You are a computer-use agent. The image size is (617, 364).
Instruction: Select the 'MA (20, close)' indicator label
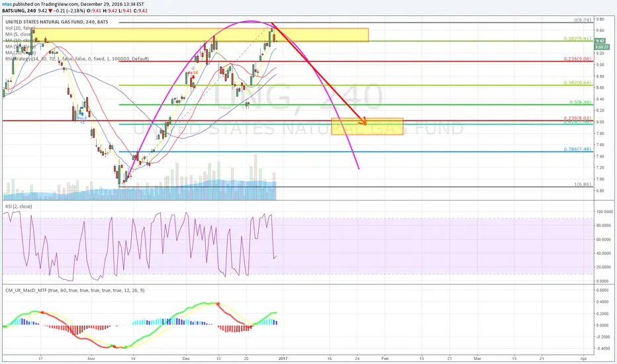[20, 53]
